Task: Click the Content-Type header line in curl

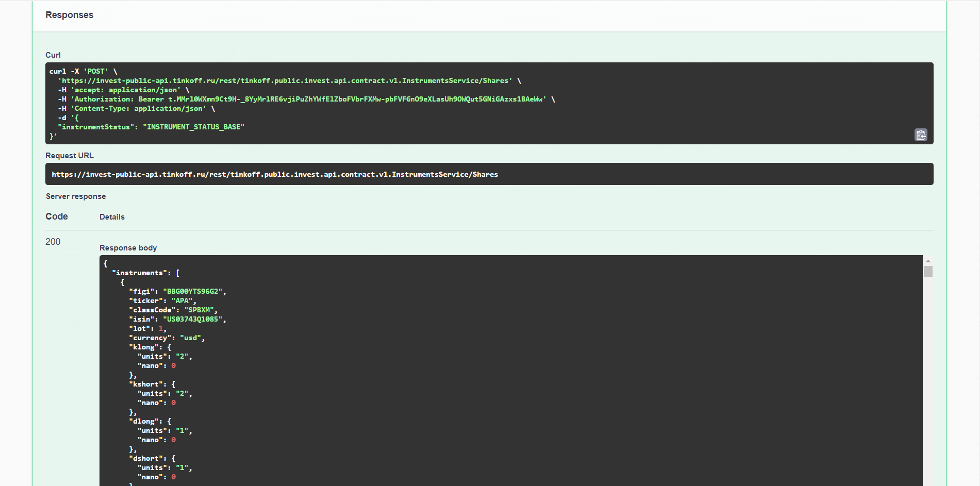Action: 138,109
